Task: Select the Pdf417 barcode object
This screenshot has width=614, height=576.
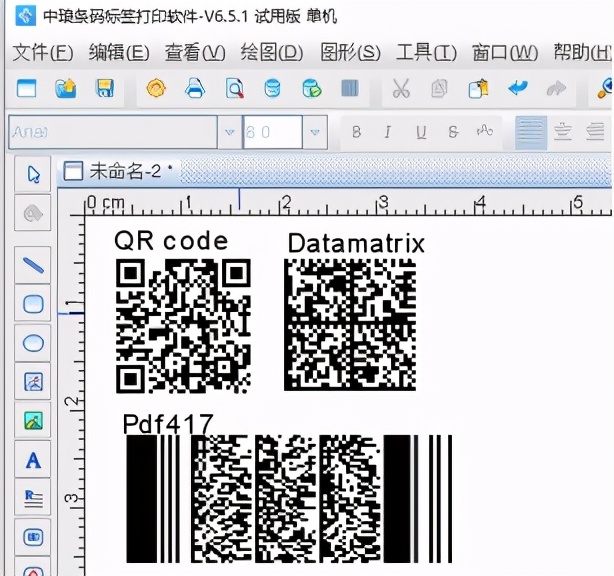Action: (x=289, y=499)
